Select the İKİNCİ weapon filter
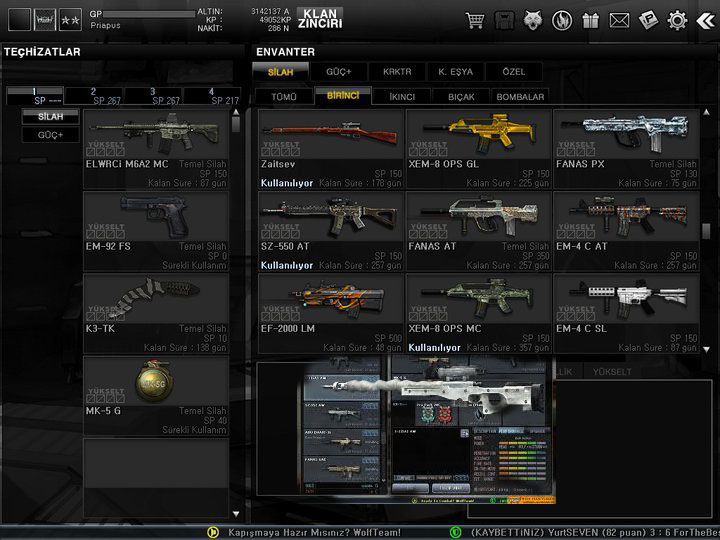The width and height of the screenshot is (720, 540). click(x=402, y=96)
